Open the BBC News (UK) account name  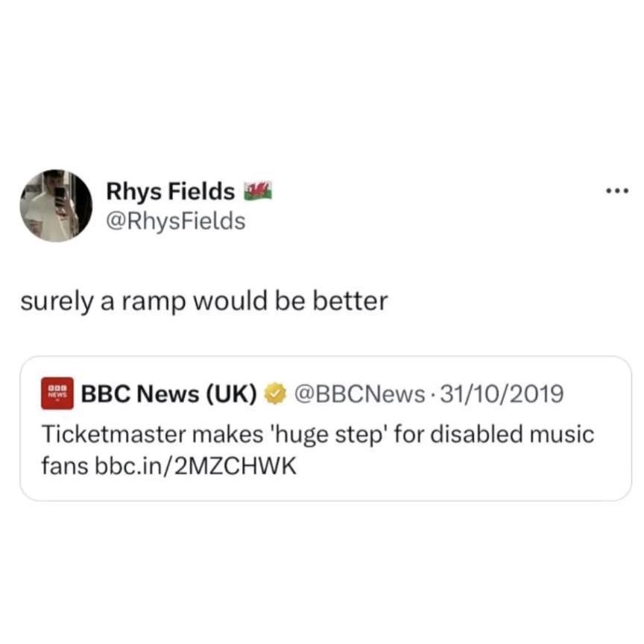click(x=168, y=394)
